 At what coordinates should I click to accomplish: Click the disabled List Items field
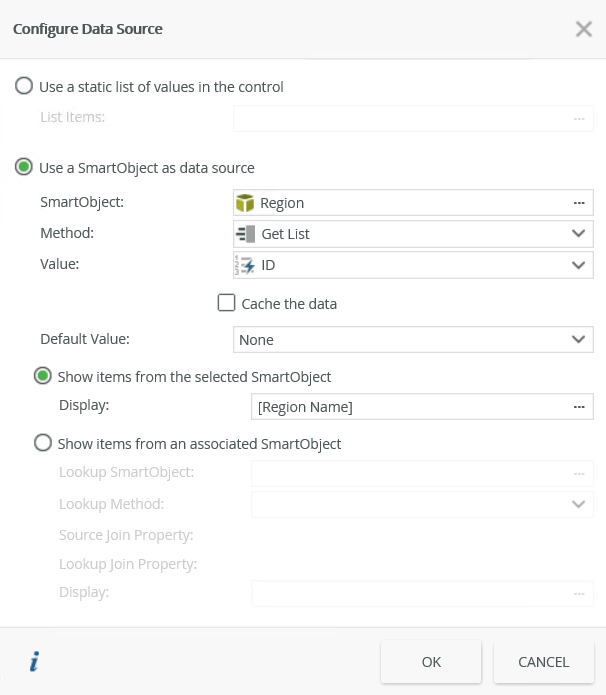400,118
